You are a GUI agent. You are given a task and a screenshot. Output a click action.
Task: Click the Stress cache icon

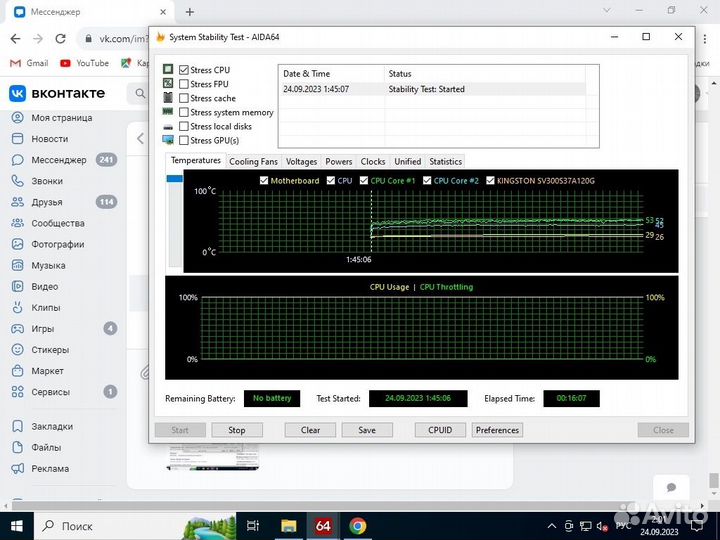168,97
